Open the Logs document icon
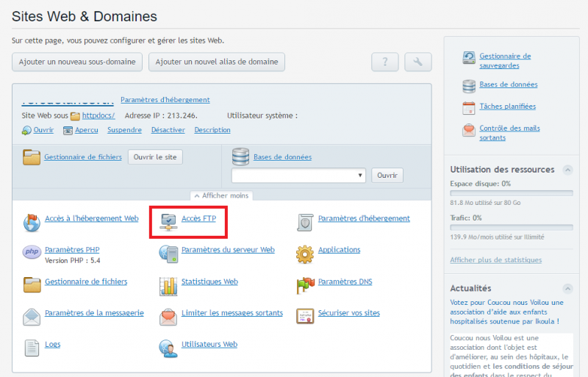Viewport: 588px width, 377px height. 32,348
